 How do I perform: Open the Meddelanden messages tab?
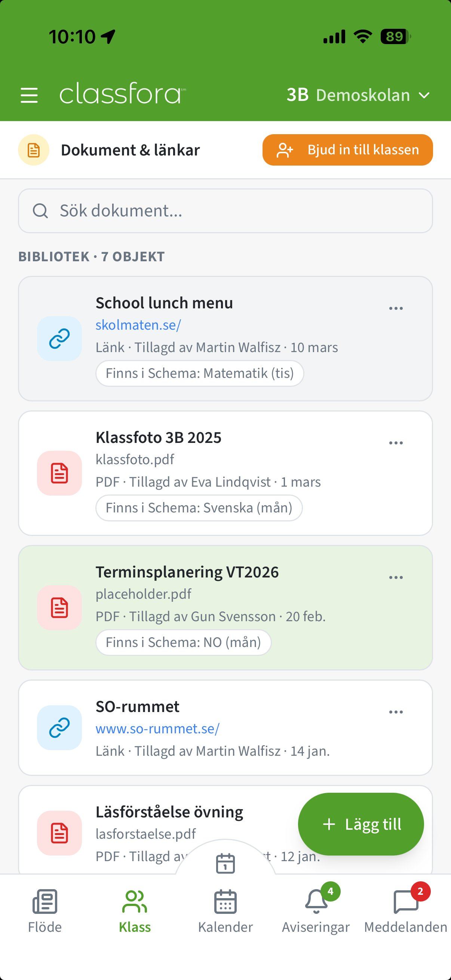(x=406, y=911)
